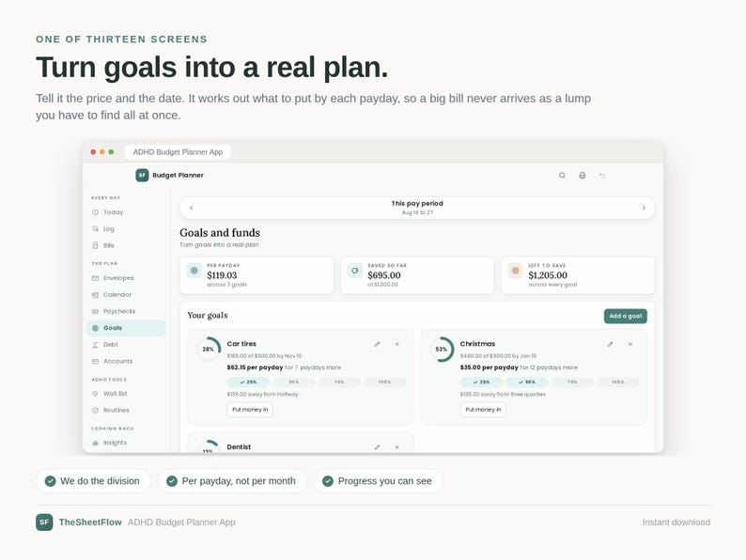Click the envelope icon beside Envelopes
746x560 pixels.
pos(95,278)
